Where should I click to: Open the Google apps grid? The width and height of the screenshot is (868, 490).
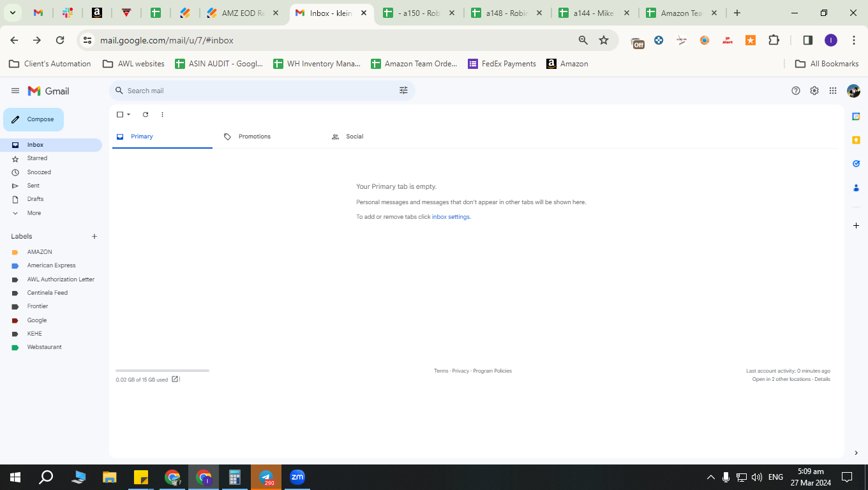[x=833, y=91]
